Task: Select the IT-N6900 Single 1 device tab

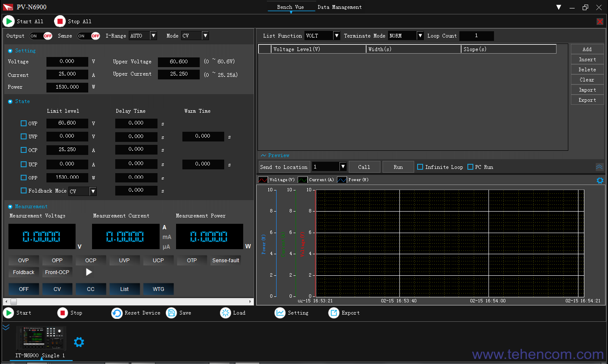Action: [x=40, y=356]
